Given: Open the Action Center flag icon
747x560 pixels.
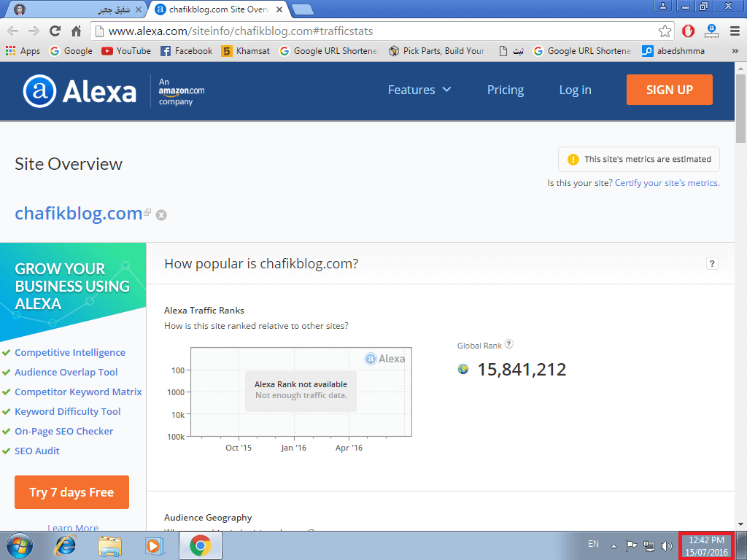Looking at the screenshot, I should pyautogui.click(x=631, y=545).
